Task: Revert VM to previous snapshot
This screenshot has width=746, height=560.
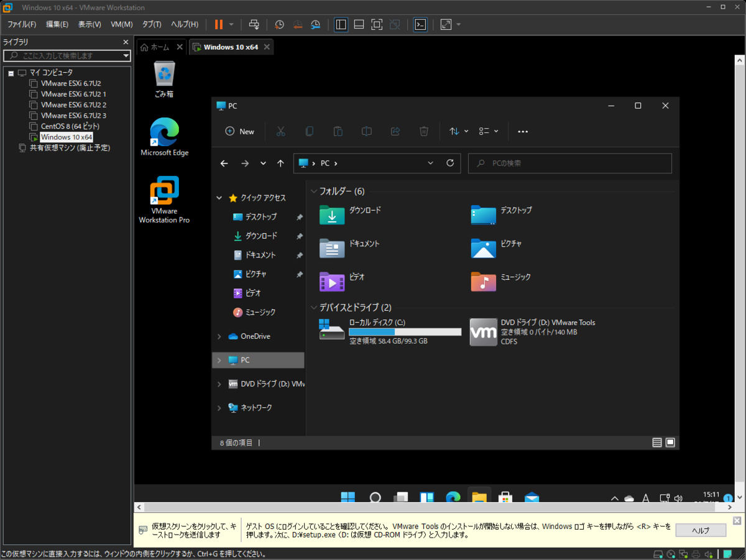Action: click(298, 24)
